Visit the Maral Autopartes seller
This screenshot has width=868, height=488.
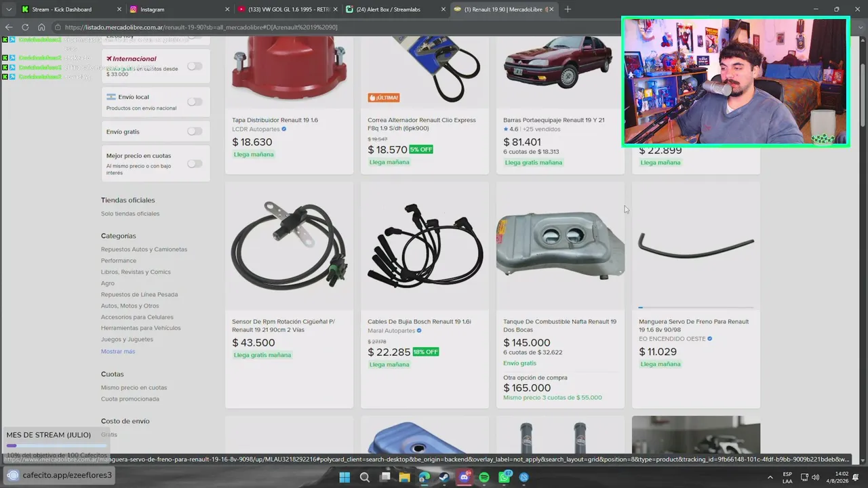[x=391, y=331]
